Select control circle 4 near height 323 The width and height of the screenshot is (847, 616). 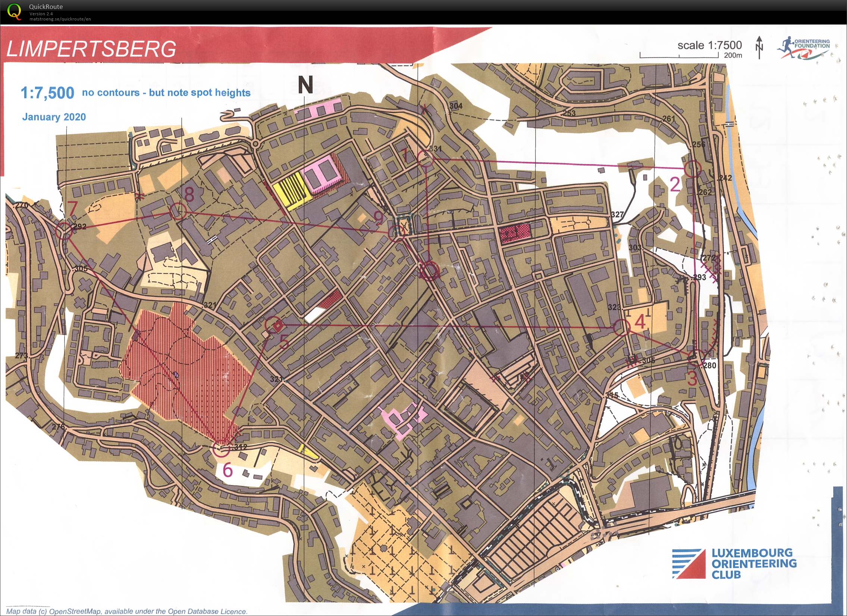point(622,327)
